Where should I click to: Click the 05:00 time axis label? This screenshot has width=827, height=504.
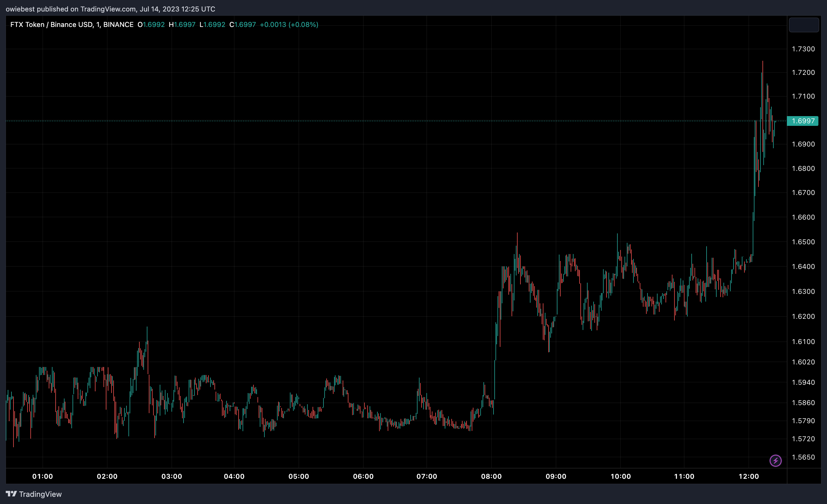[299, 476]
